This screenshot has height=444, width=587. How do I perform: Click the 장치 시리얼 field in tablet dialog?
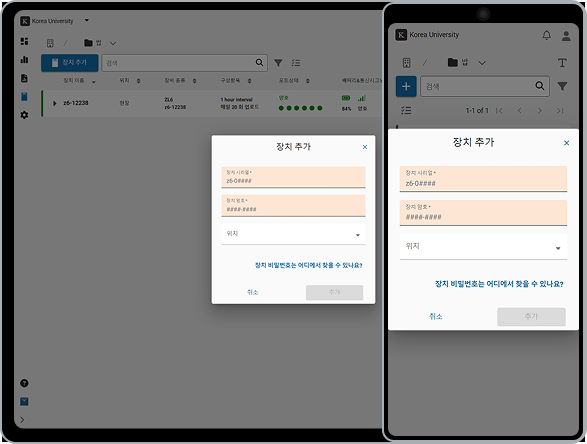293,177
